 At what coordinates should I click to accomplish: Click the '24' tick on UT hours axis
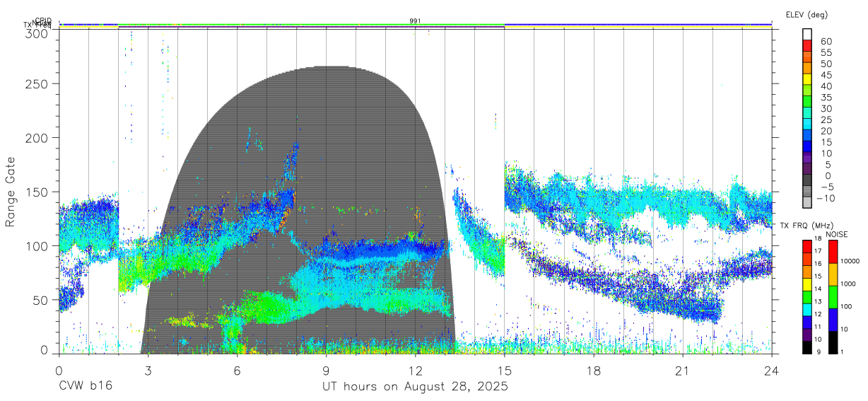[772, 371]
